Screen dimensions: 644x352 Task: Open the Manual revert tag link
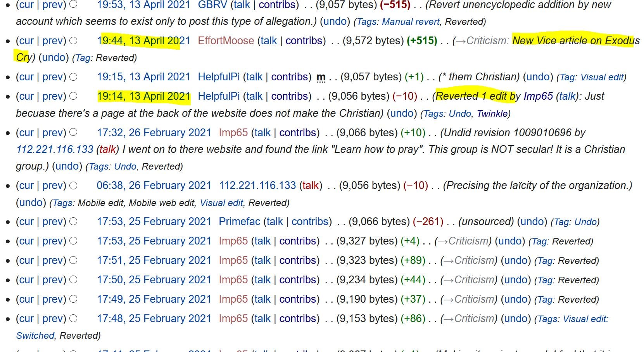[x=411, y=22]
